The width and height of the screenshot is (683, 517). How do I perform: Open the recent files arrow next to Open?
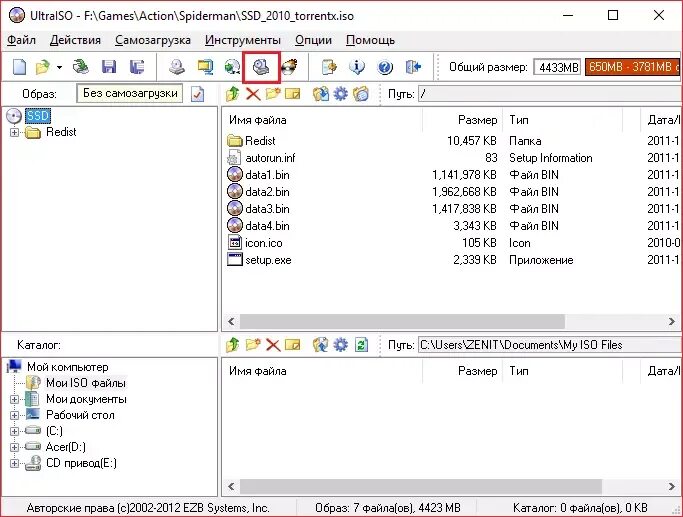[x=59, y=68]
